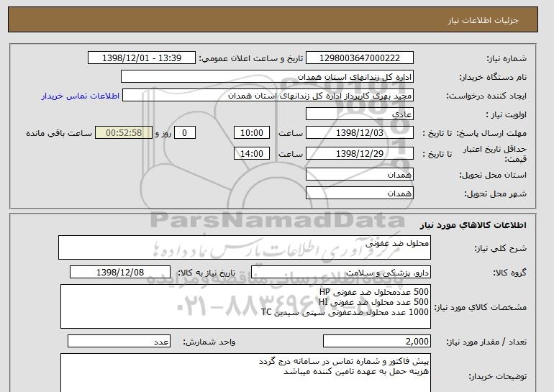Image resolution: width=554 pixels, height=392 pixels.
Task: Click the label حداقل تاریخ اعتبار قیمت
Action: point(495,154)
